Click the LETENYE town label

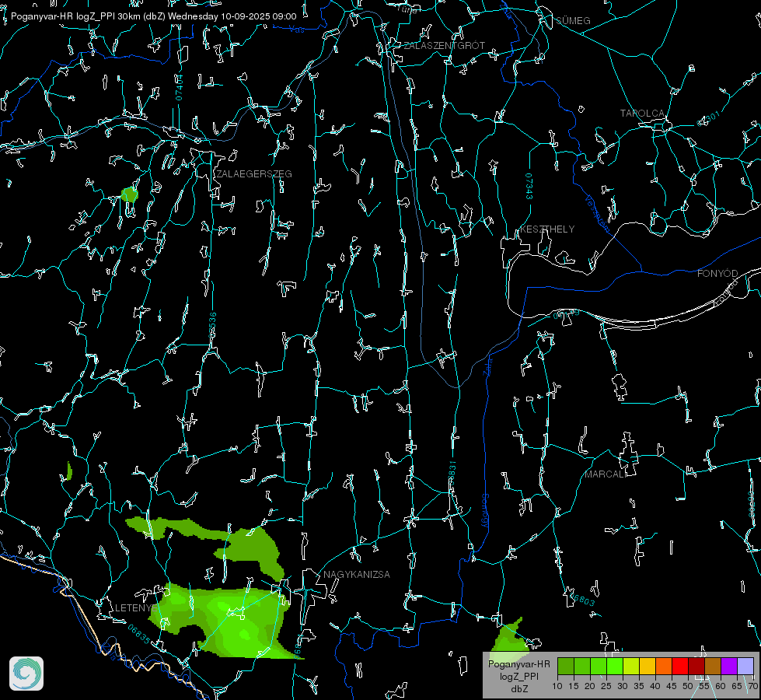point(135,608)
